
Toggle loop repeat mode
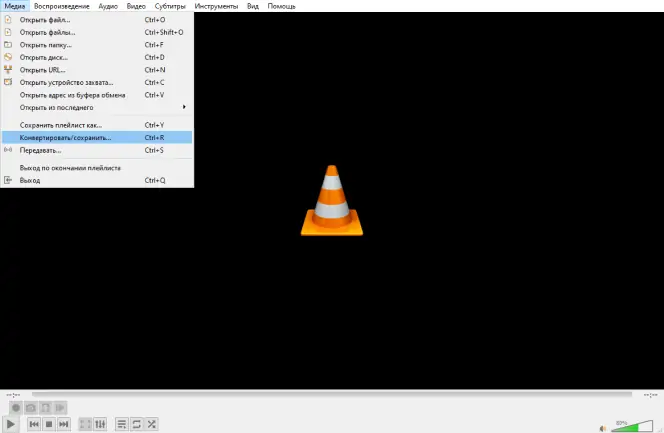[136, 424]
